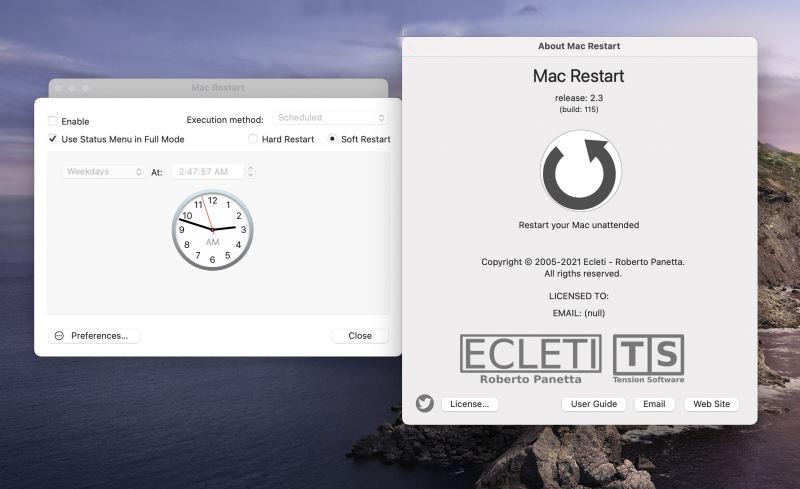
Task: Click the 'Restart your Mac unattended' text
Action: pos(579,225)
